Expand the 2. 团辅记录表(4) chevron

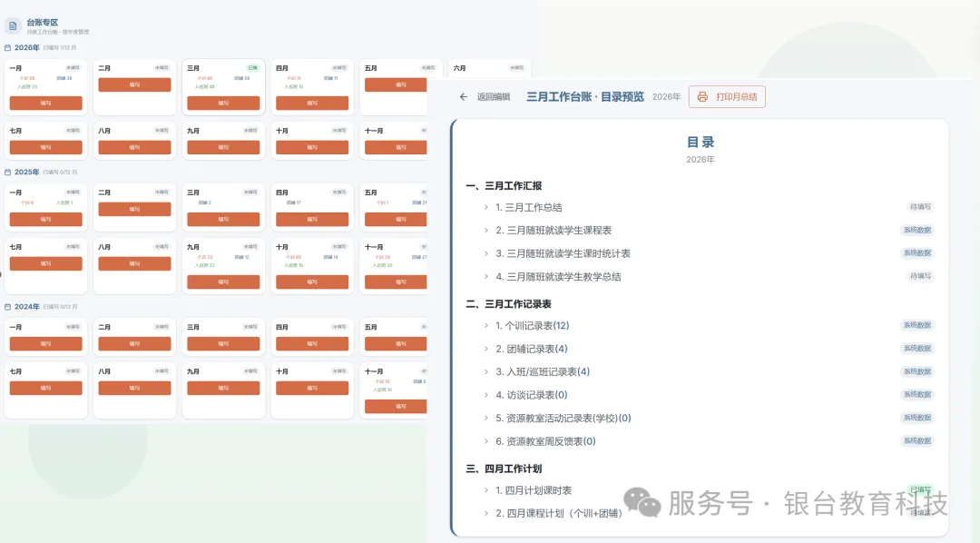(x=486, y=349)
